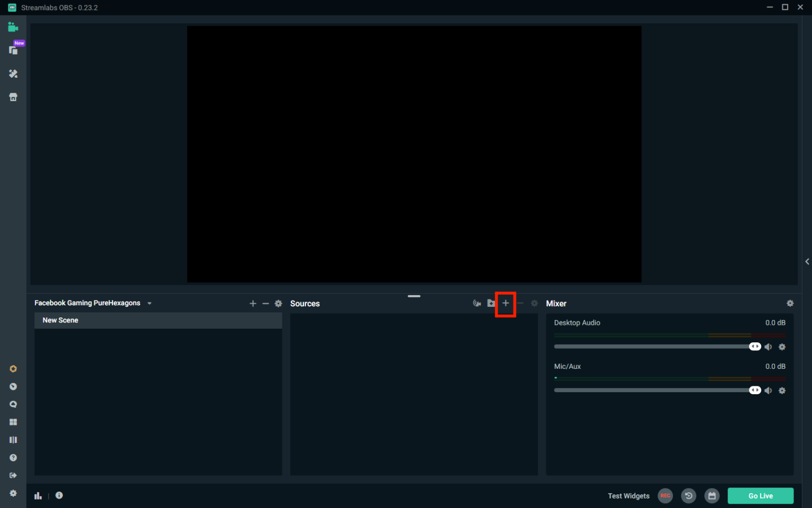This screenshot has width=812, height=508.
Task: Select the New Scene entry
Action: click(60, 320)
